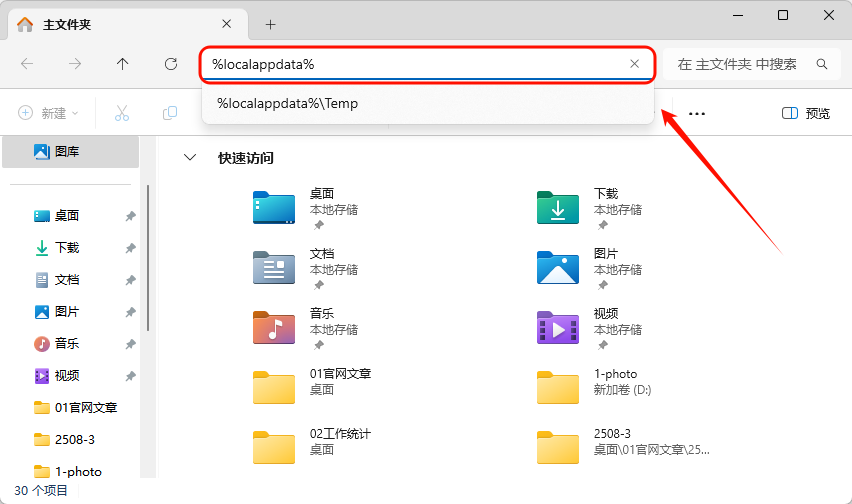Toggle the 预览 preview pane

[806, 113]
